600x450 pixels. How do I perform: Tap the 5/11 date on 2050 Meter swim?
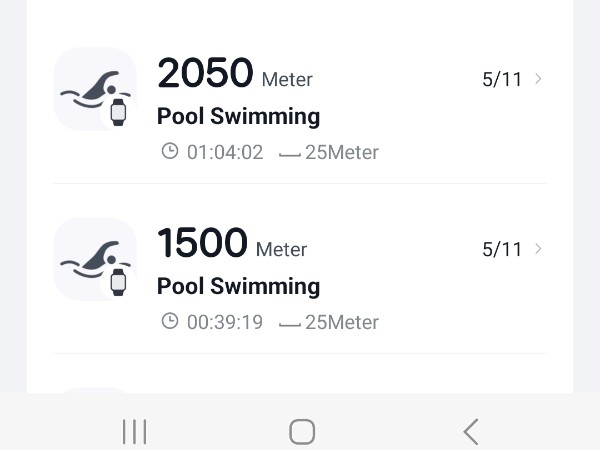(x=502, y=80)
